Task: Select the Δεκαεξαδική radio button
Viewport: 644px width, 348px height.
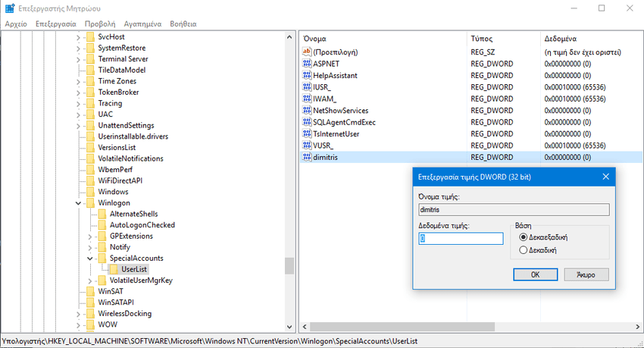Action: (x=524, y=237)
